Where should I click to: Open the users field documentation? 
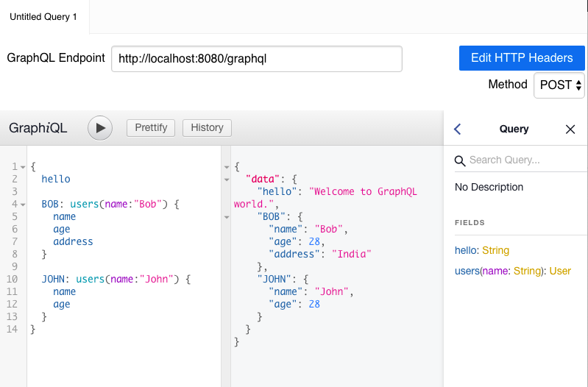pos(467,271)
